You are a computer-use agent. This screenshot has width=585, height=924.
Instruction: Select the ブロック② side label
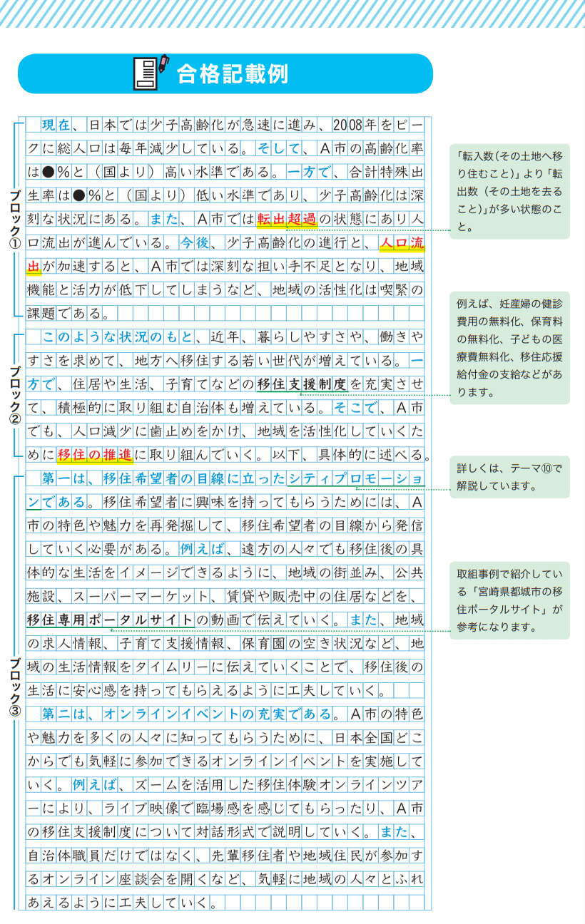point(14,394)
